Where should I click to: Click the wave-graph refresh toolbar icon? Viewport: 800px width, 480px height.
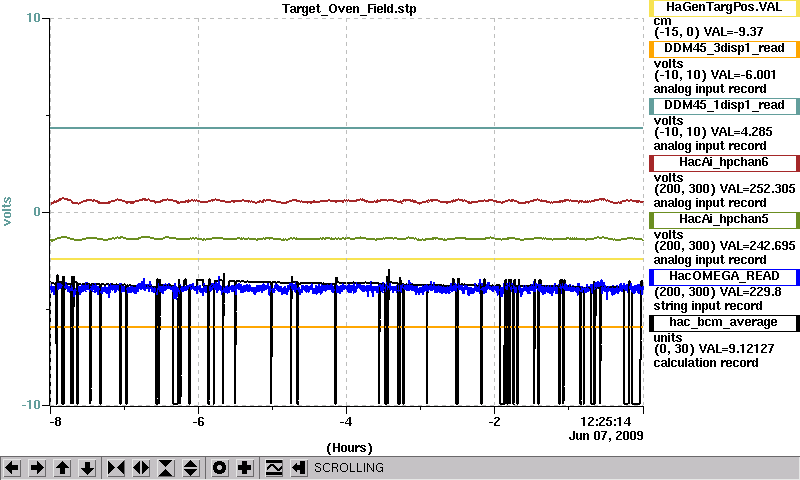tap(274, 468)
